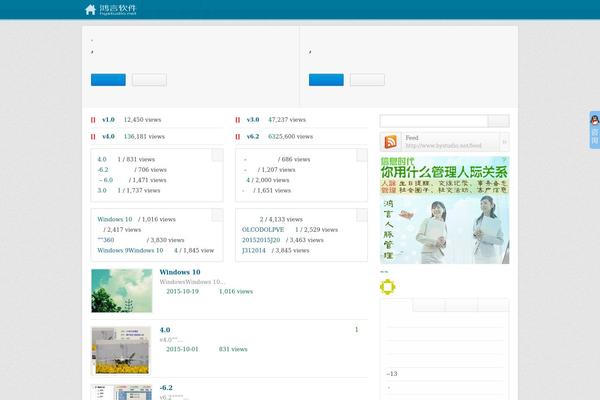Click red icon beside v6.2
Viewport: 600px width, 400px height.
pos(238,137)
